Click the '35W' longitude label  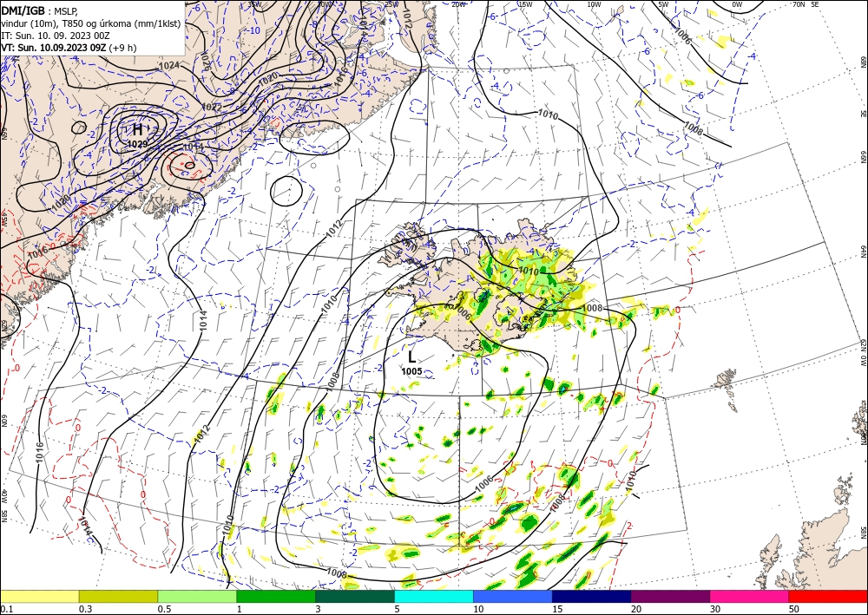[253, 4]
